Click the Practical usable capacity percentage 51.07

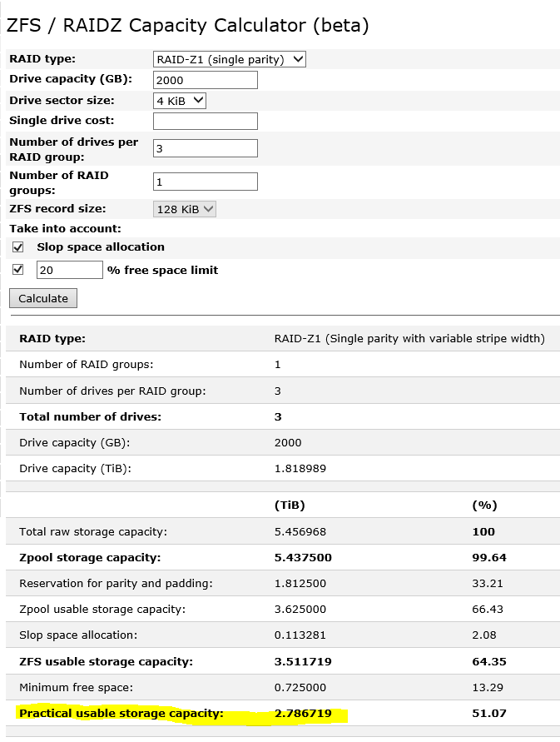[488, 714]
